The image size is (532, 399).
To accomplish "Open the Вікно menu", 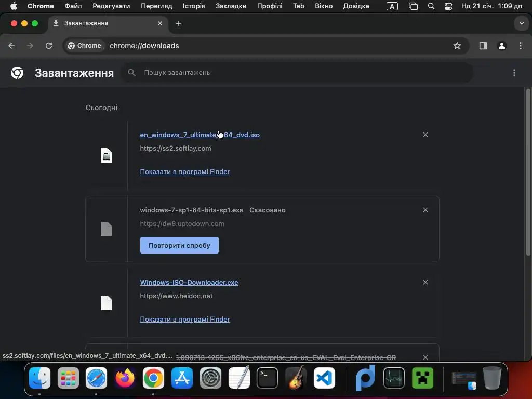I will point(324,6).
